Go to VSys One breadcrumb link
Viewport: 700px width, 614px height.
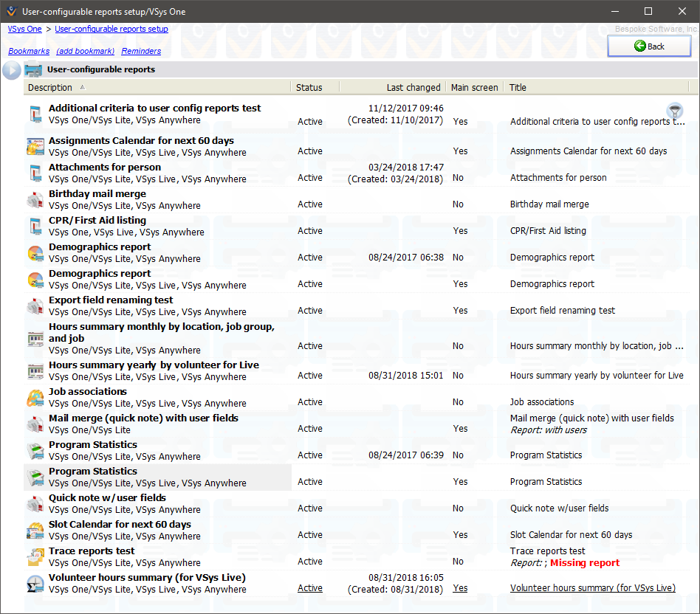pyautogui.click(x=24, y=30)
